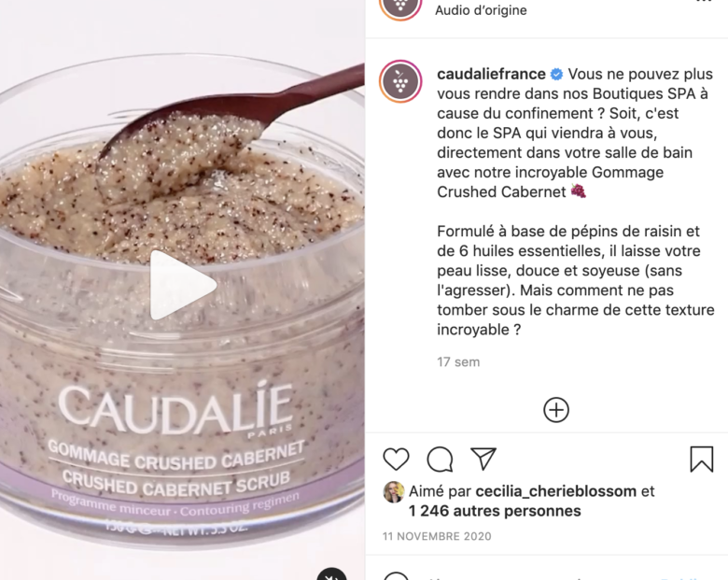Click the 17 sem timestamp
This screenshot has height=580, width=728.
click(x=458, y=362)
